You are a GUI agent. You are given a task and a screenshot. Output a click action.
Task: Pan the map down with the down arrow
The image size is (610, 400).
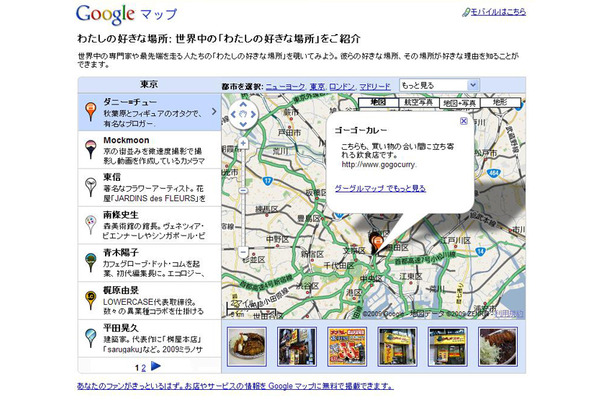pyautogui.click(x=243, y=125)
